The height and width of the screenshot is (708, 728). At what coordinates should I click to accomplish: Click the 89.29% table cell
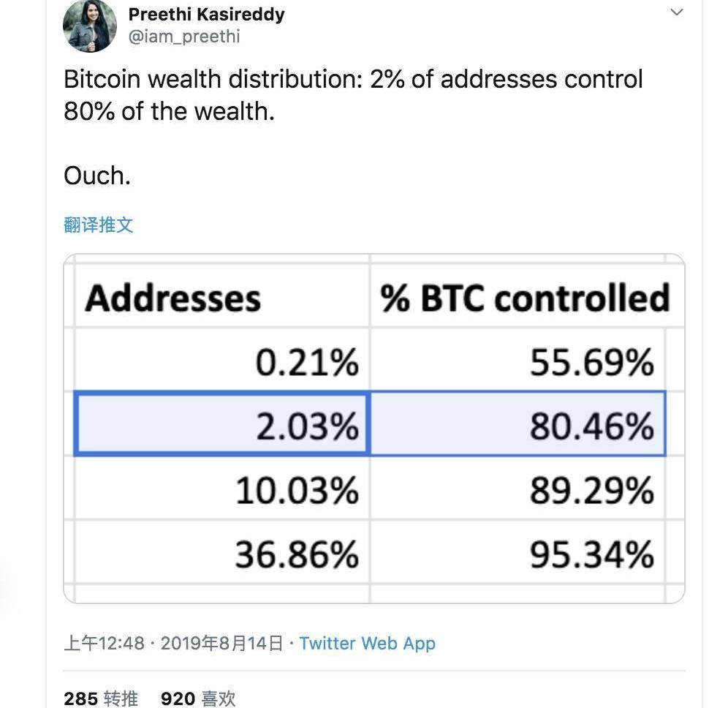point(518,489)
